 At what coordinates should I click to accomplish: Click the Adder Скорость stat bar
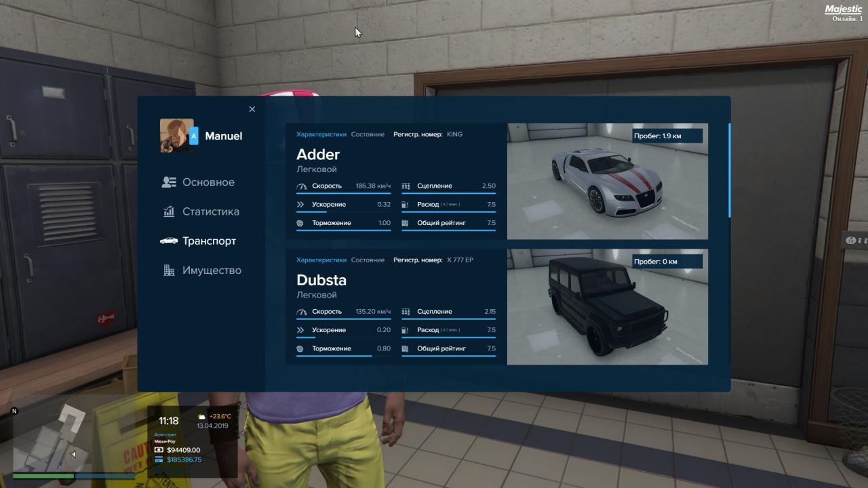343,194
